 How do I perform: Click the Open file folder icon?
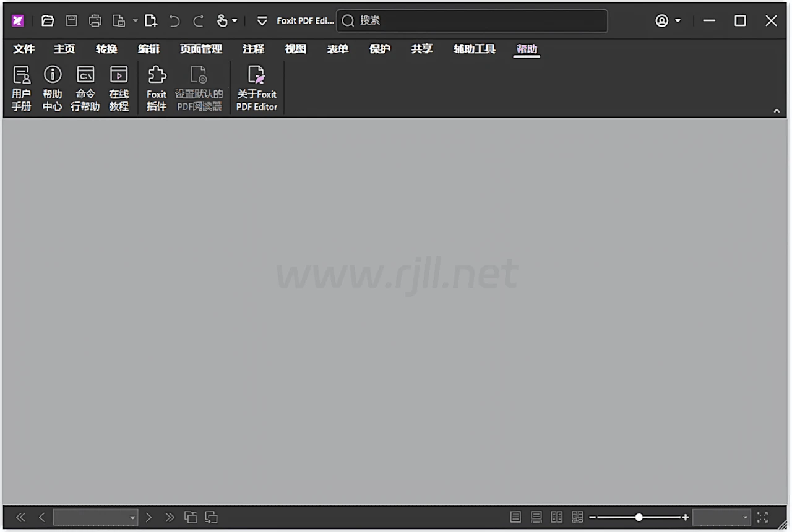click(x=48, y=21)
